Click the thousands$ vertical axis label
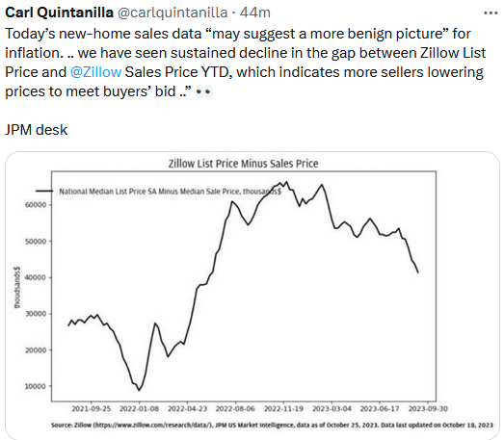The width and height of the screenshot is (504, 440). (17, 287)
